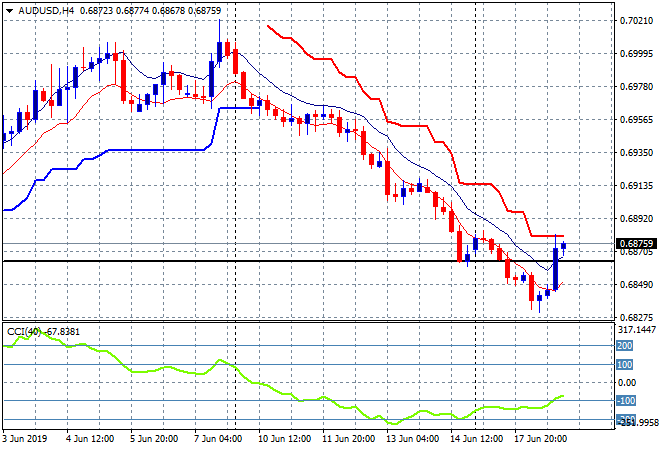This screenshot has width=660, height=450.
Task: Open the chart menu triangle beside AUDUSD,H4
Action: click(10, 11)
